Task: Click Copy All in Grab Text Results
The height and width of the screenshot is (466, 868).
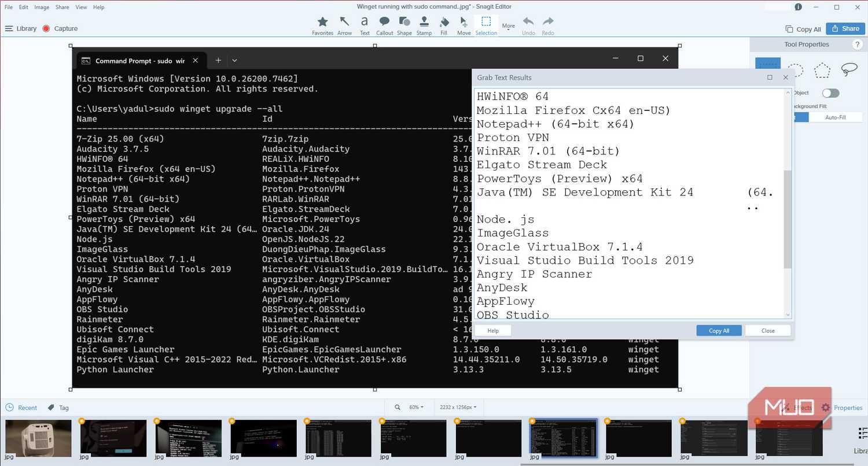Action: click(719, 331)
